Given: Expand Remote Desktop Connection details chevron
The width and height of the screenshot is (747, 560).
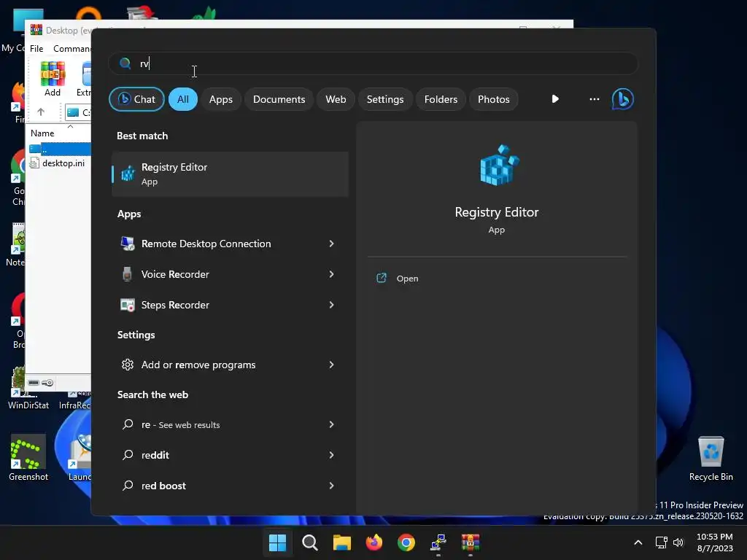Looking at the screenshot, I should 331,244.
